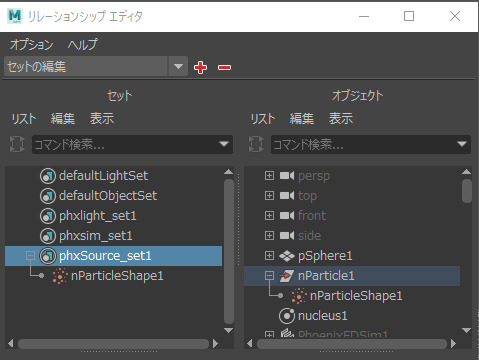This screenshot has width=479, height=360.
Task: Click the particle icon of nParticleShape1 in the objects panel
Action: (299, 296)
